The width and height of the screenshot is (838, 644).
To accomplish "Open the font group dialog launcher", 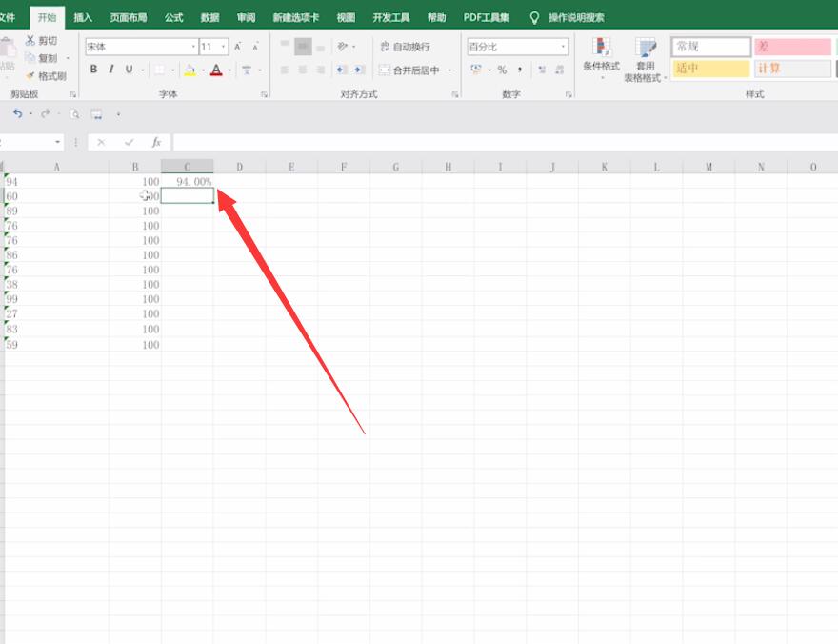I will coord(264,94).
